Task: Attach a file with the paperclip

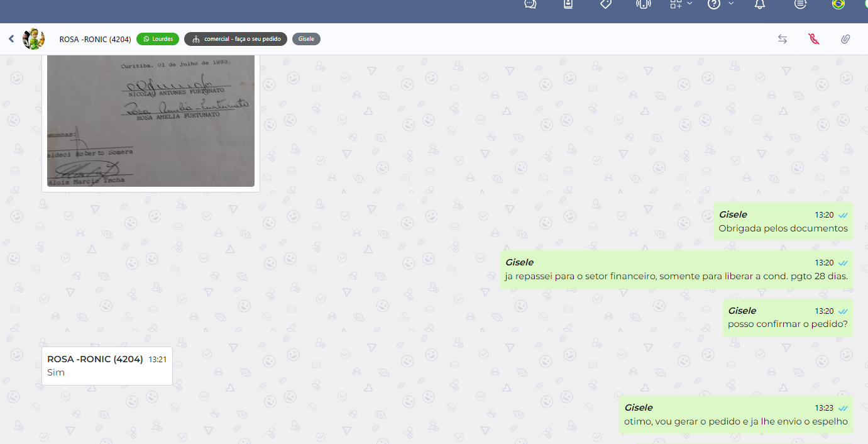Action: (x=845, y=39)
